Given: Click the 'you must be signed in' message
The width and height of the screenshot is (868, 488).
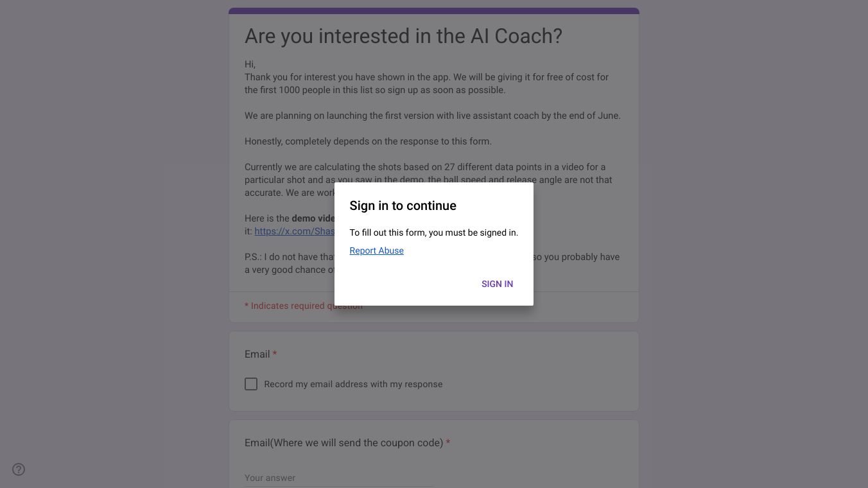Looking at the screenshot, I should pyautogui.click(x=433, y=232).
